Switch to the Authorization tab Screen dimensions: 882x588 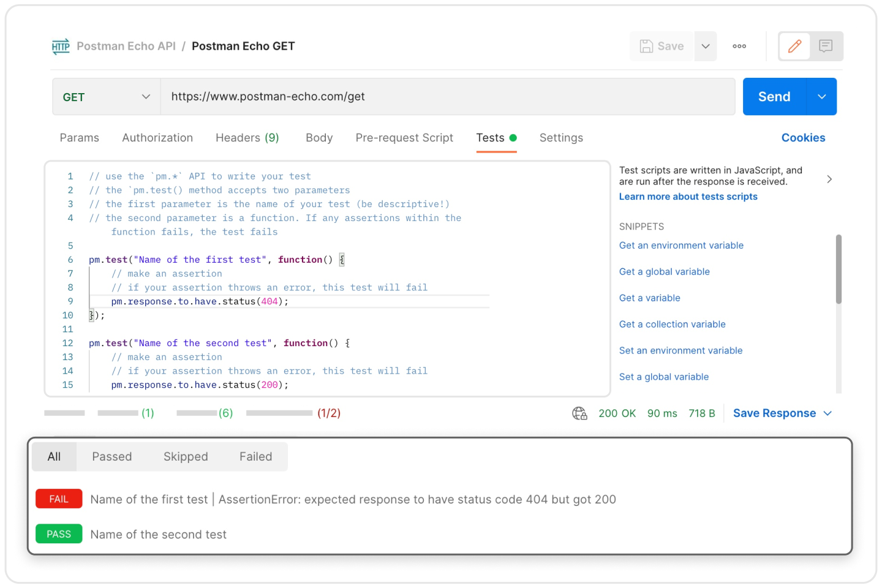157,137
